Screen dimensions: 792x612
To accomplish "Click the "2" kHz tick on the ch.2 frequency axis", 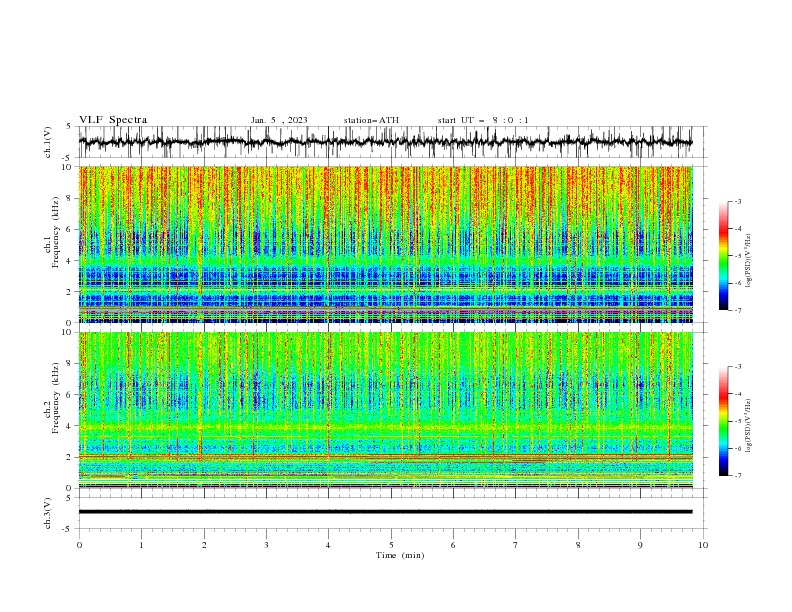I will (71, 457).
